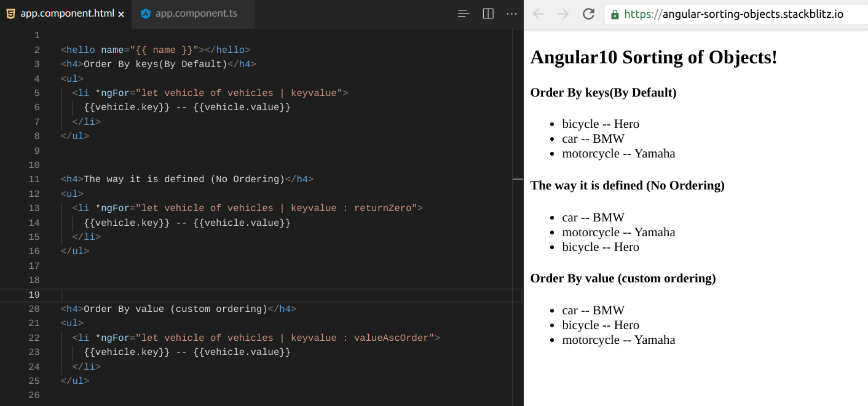Click the valueAscOrder text on line 22
This screenshot has width=868, height=406.
394,338
